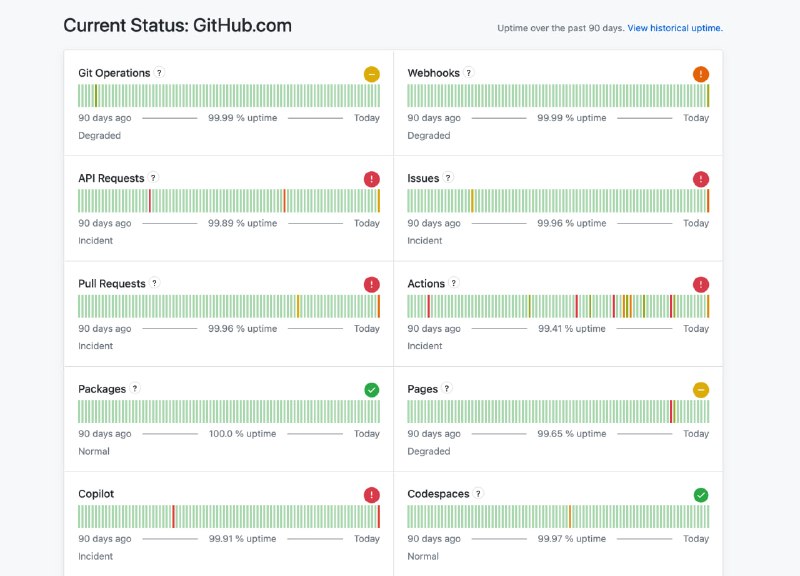Click the Pull Requests component title
800x576 pixels.
point(112,284)
